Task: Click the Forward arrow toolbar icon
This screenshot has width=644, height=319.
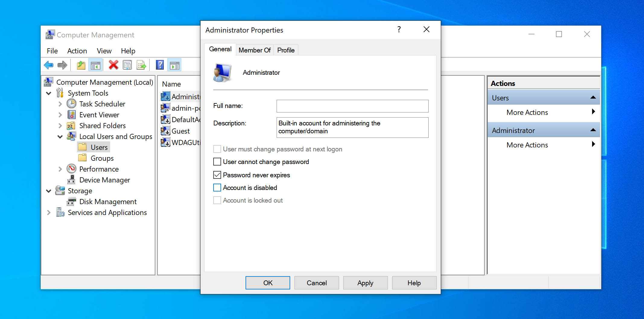Action: (62, 65)
